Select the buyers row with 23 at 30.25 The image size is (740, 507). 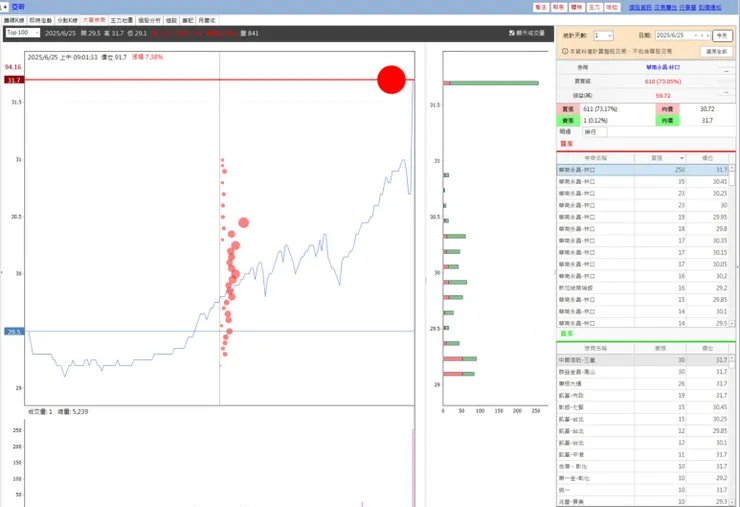[x=643, y=193]
